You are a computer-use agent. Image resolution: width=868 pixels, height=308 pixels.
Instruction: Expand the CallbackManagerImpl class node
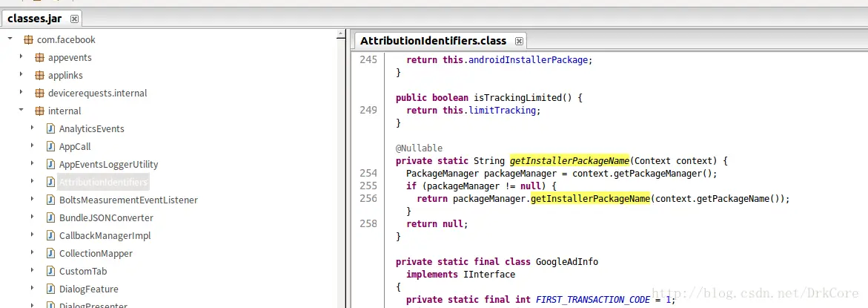click(33, 235)
